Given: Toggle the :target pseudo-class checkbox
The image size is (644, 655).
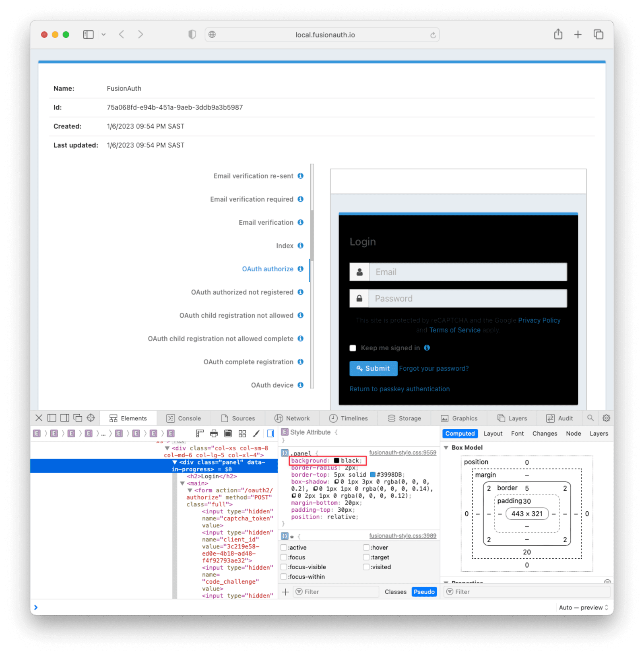Looking at the screenshot, I should point(366,557).
